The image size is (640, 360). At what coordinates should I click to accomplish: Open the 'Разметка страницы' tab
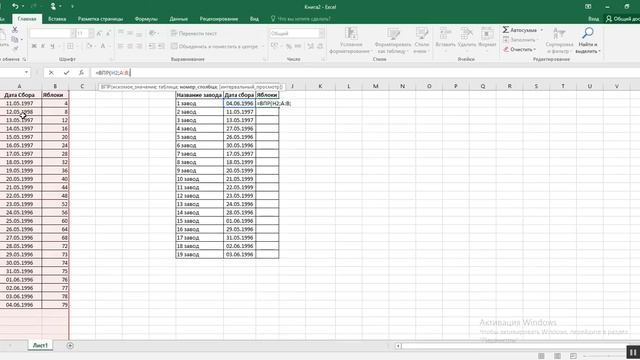pos(100,19)
